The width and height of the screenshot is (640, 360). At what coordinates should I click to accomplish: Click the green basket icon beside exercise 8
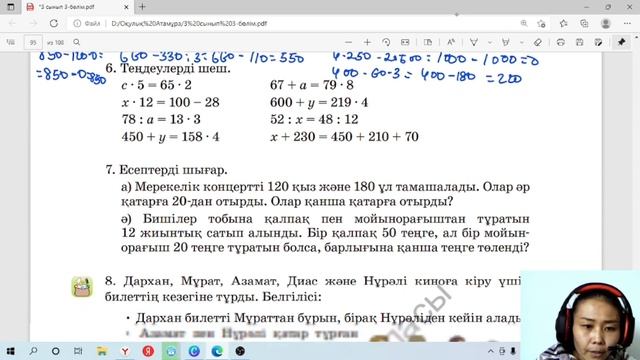pos(82,287)
